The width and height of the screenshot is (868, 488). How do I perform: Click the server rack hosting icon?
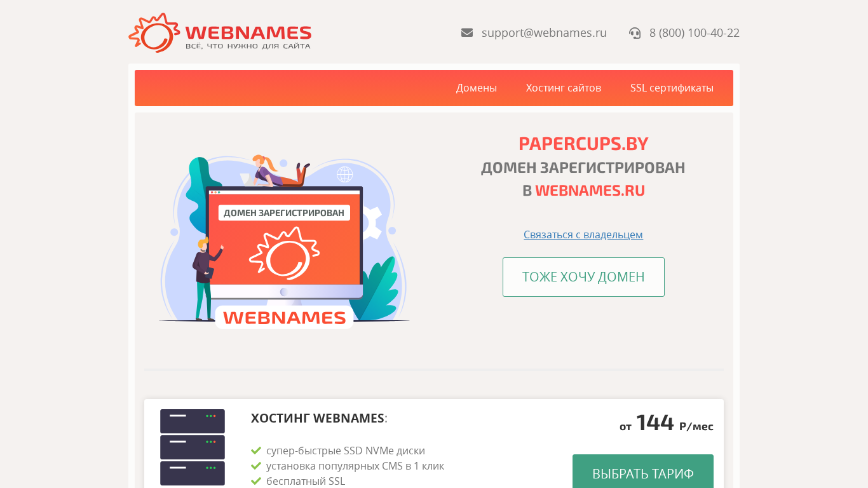[193, 447]
